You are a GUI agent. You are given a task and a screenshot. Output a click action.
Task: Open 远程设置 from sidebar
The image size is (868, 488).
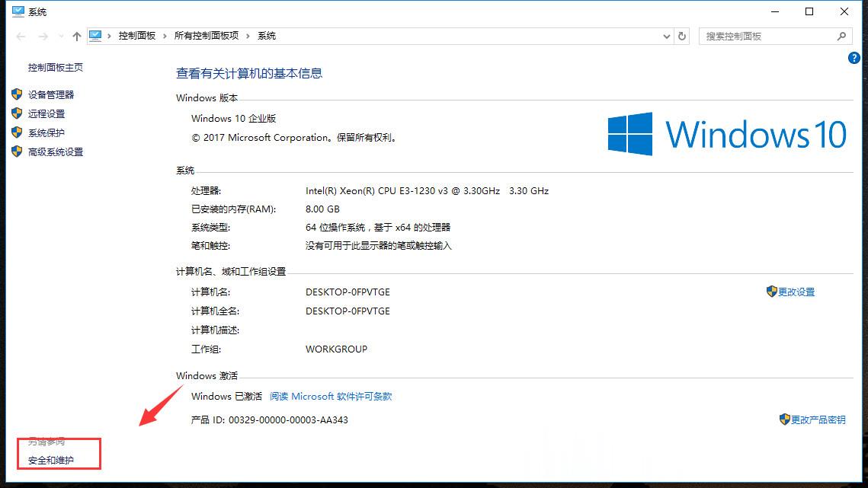[x=46, y=114]
